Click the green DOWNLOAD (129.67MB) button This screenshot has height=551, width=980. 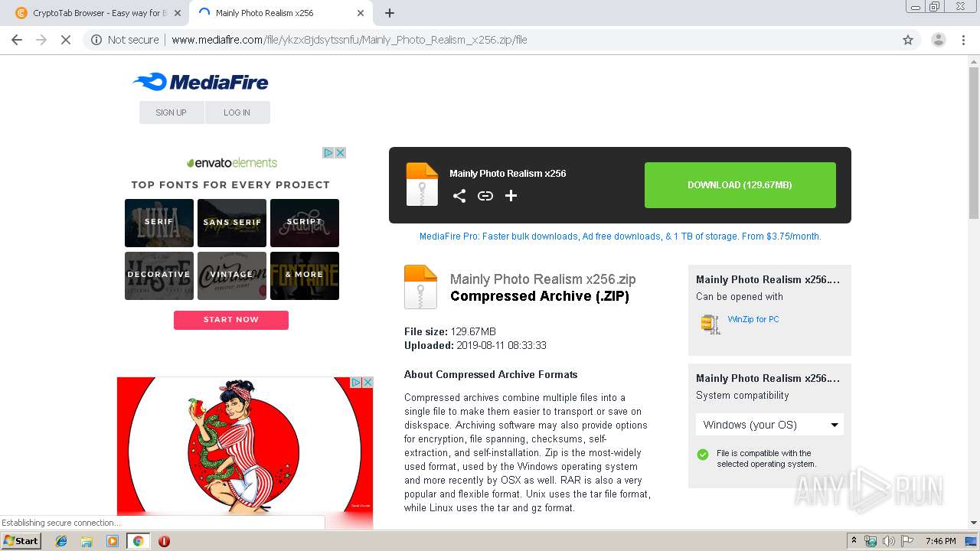740,185
